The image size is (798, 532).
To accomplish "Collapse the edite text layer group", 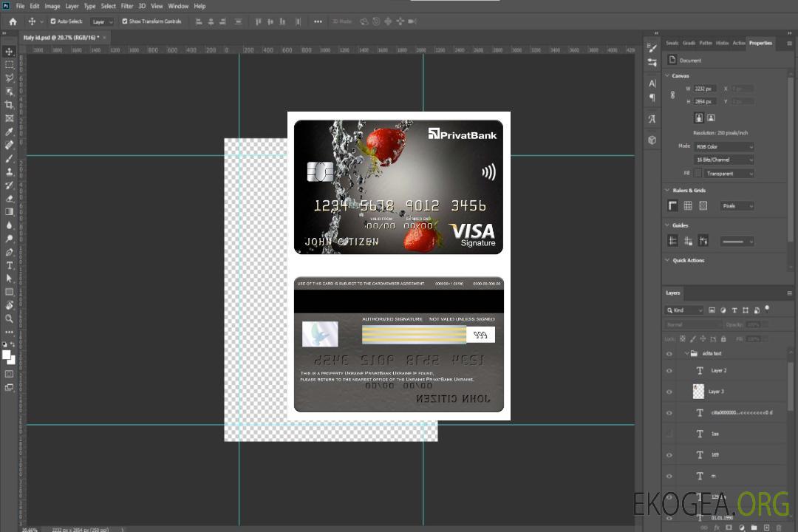I will coord(686,354).
